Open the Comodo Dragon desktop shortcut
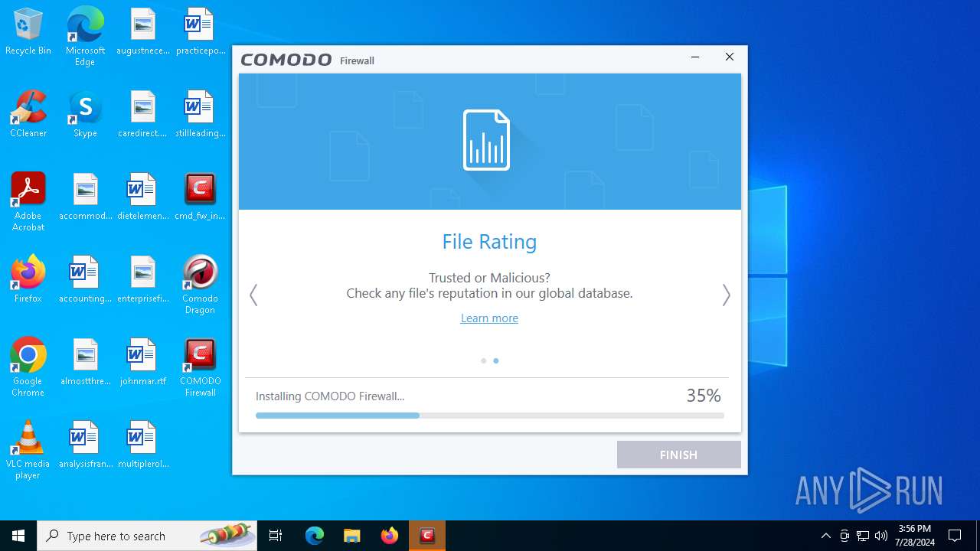 coord(201,285)
